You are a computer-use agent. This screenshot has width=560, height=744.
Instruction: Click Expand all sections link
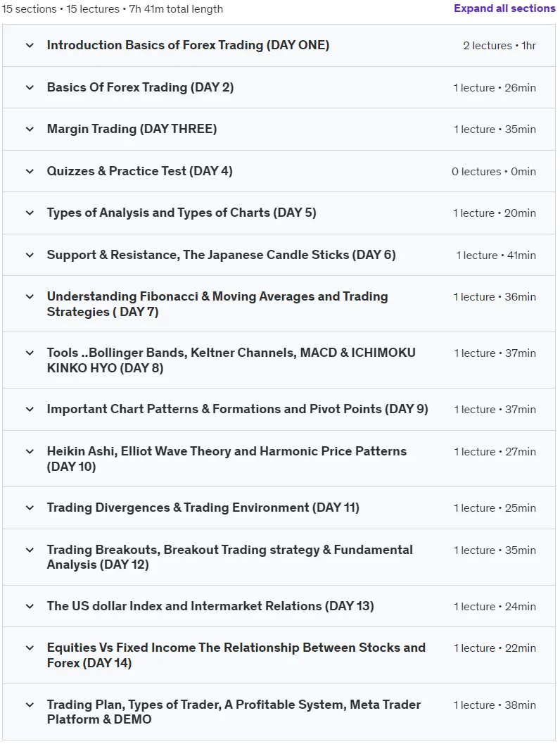pyautogui.click(x=504, y=8)
